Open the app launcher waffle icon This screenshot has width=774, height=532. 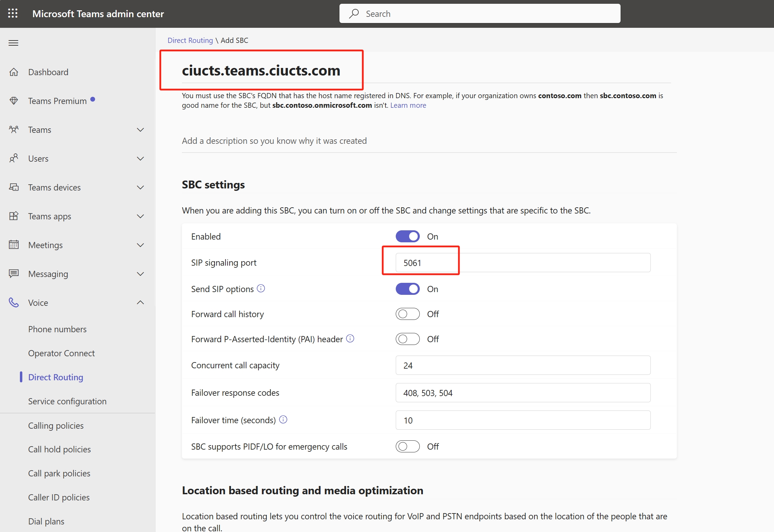pos(13,13)
